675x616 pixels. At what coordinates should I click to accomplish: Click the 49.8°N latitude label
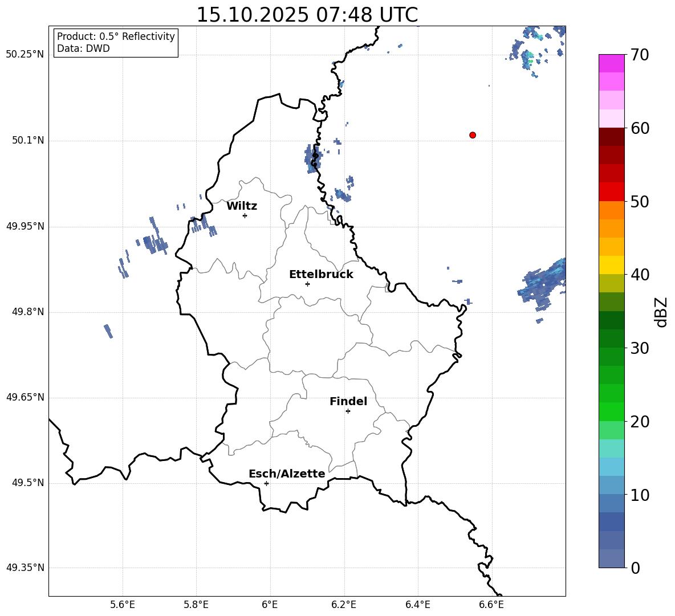click(x=28, y=312)
